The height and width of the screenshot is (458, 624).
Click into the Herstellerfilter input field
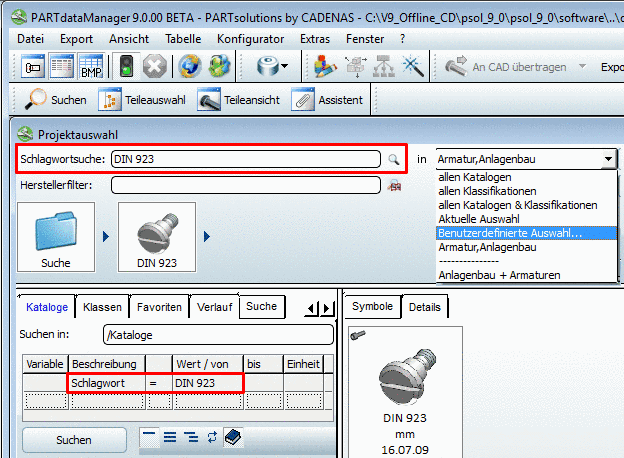(246, 185)
